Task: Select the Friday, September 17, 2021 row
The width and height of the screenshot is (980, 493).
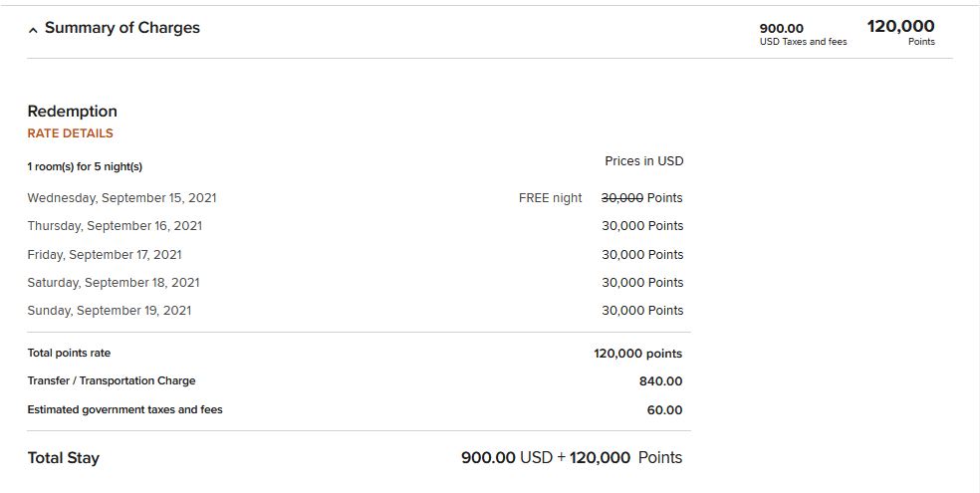Action: tap(355, 255)
